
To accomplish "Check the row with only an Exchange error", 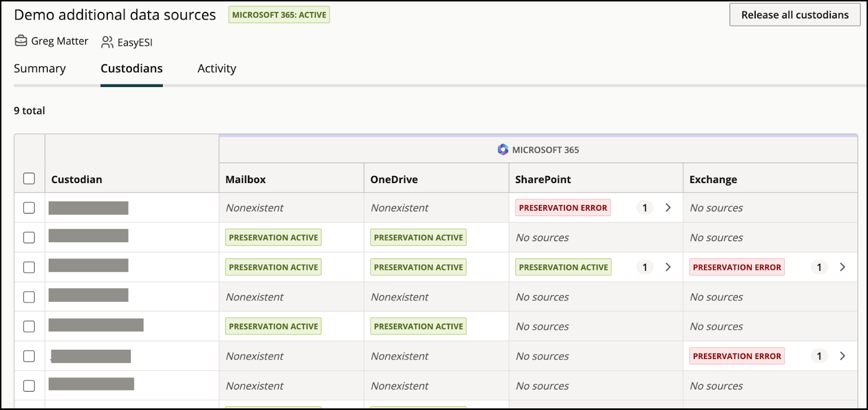I will point(29,356).
